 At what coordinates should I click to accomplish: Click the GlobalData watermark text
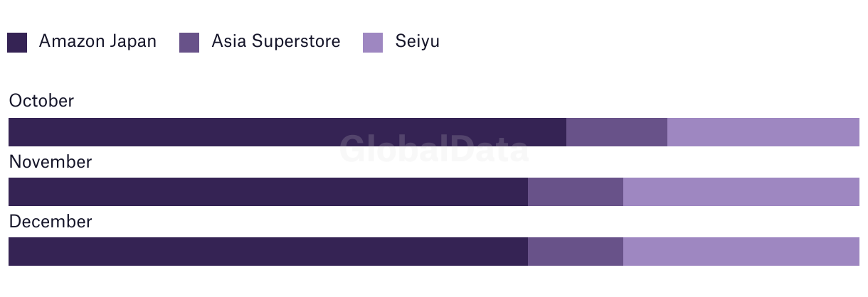(x=434, y=148)
